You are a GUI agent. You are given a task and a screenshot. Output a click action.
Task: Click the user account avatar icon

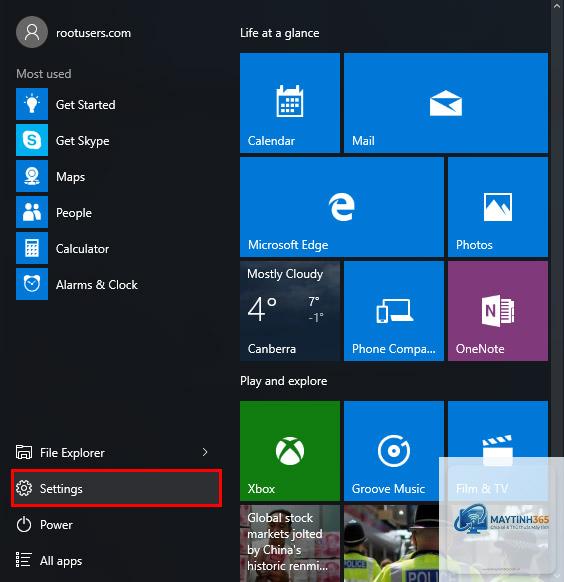(32, 32)
